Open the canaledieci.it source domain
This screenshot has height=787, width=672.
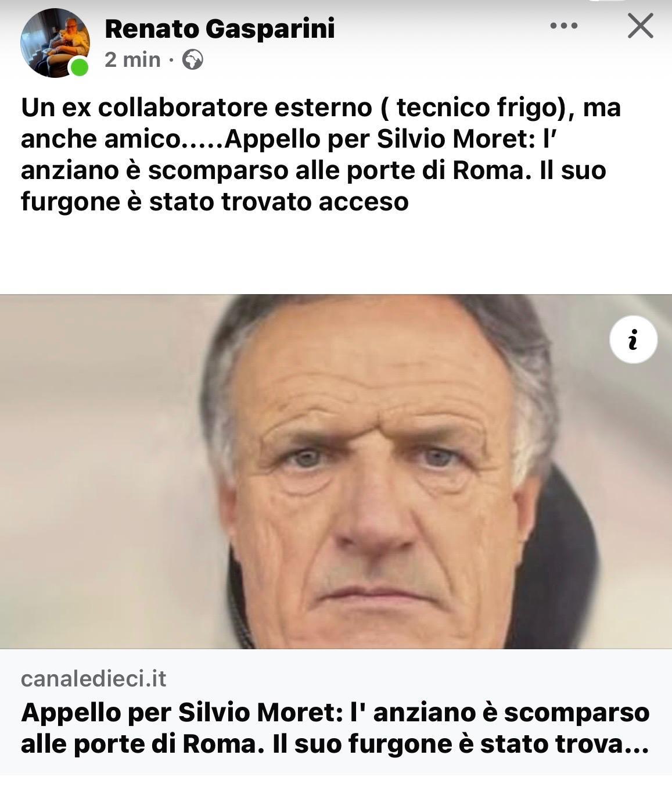94,678
